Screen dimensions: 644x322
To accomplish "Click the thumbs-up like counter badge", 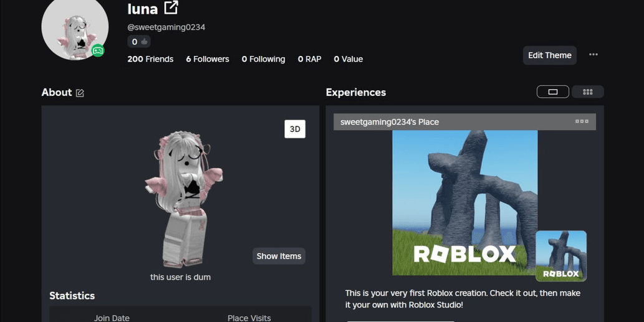I will point(139,42).
